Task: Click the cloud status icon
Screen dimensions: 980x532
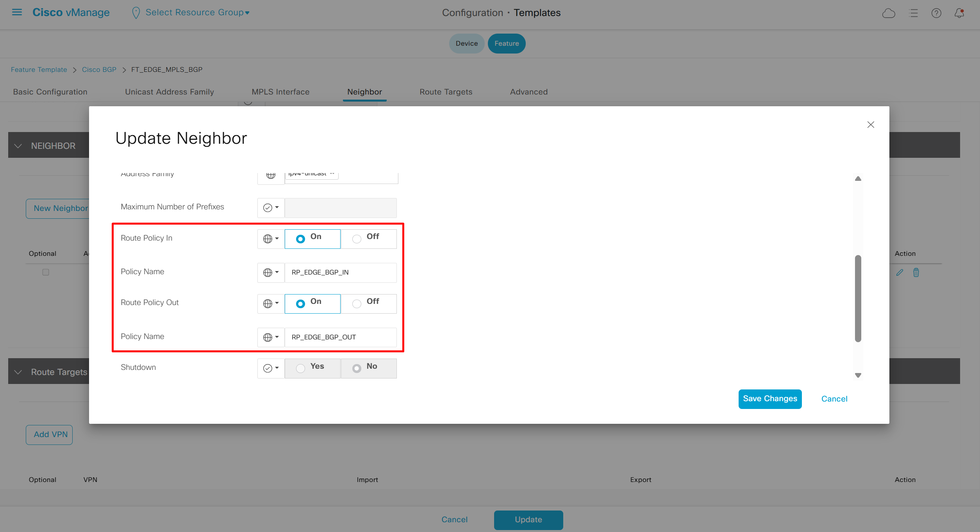Action: pyautogui.click(x=888, y=13)
